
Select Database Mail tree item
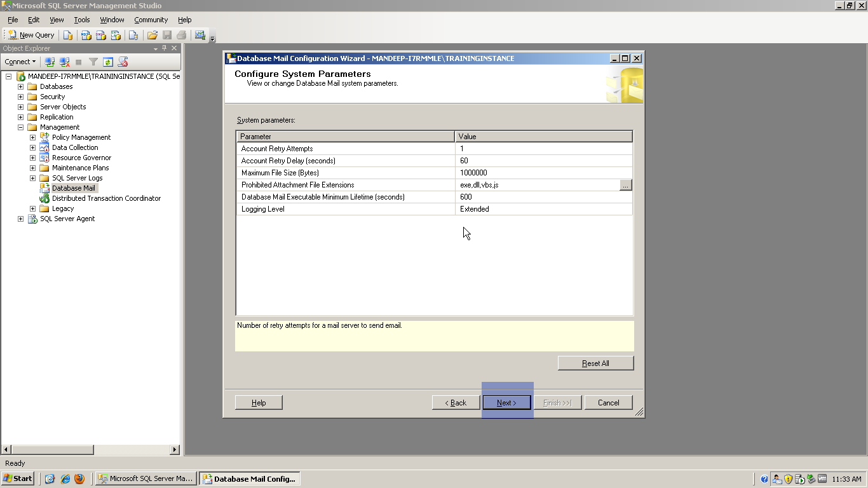(74, 188)
